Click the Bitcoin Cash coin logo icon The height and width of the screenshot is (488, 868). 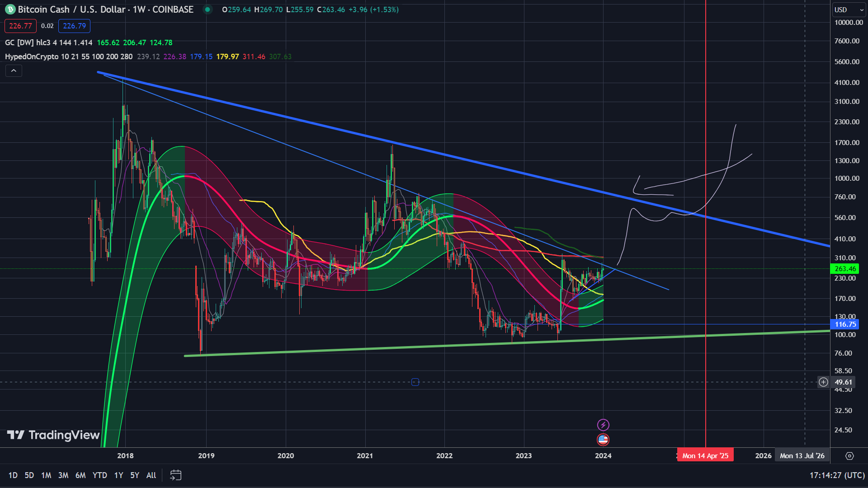[9, 9]
